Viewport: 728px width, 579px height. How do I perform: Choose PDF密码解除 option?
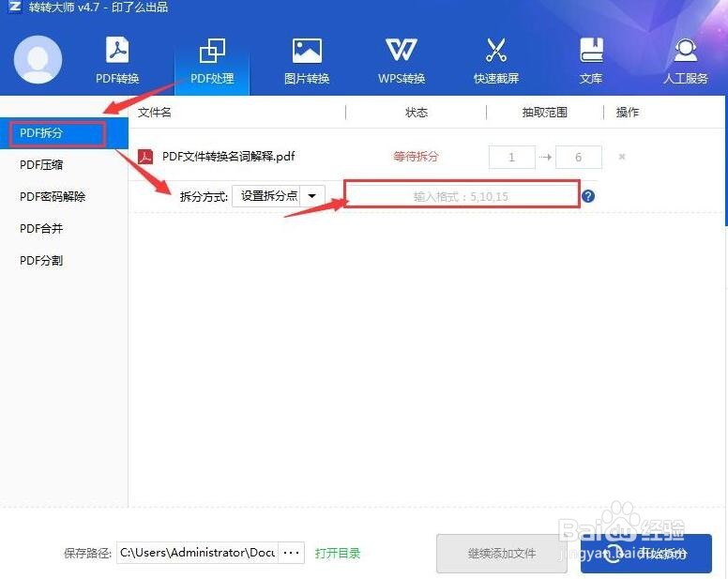[53, 197]
